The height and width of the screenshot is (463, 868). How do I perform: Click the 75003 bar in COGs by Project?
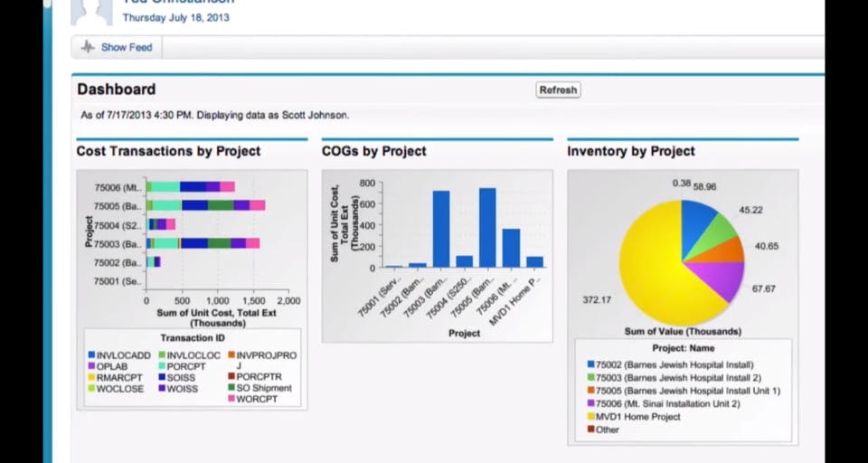[440, 230]
